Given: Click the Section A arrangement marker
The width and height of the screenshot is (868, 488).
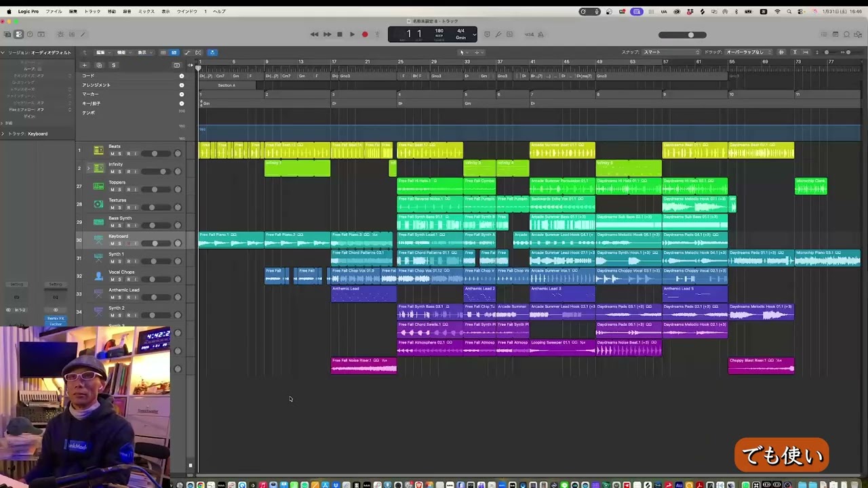Looking at the screenshot, I should (x=227, y=85).
